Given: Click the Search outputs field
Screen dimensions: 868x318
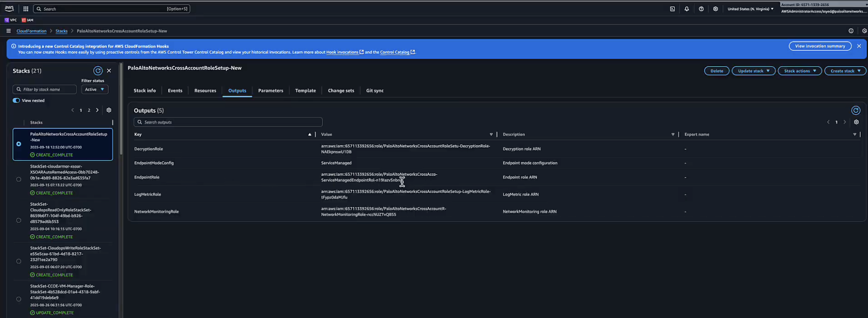Looking at the screenshot, I should pos(228,122).
